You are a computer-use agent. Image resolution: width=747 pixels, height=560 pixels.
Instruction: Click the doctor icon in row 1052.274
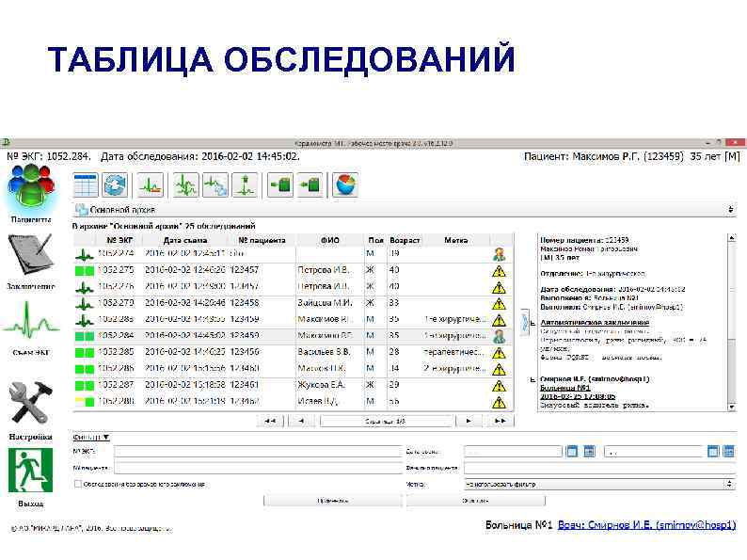point(499,254)
